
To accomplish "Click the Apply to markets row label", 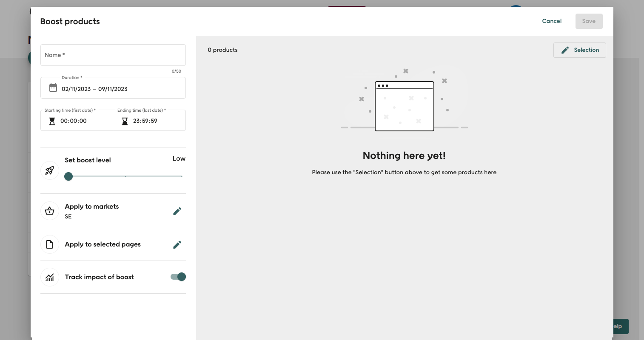I will [92, 207].
